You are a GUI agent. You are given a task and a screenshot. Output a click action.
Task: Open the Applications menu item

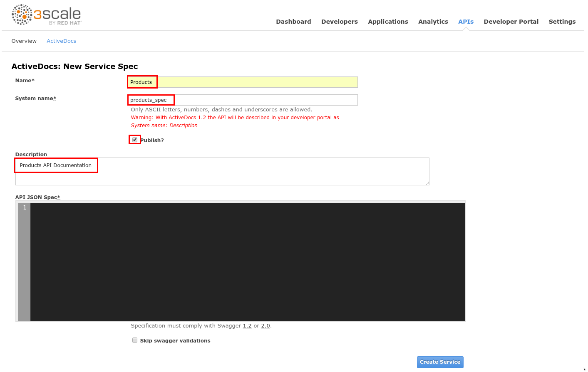pyautogui.click(x=388, y=22)
